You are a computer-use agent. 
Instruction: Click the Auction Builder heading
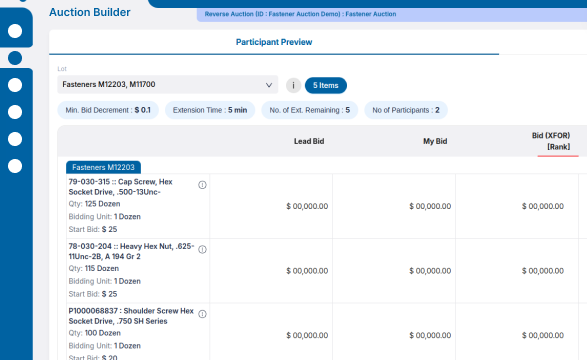[x=90, y=12]
